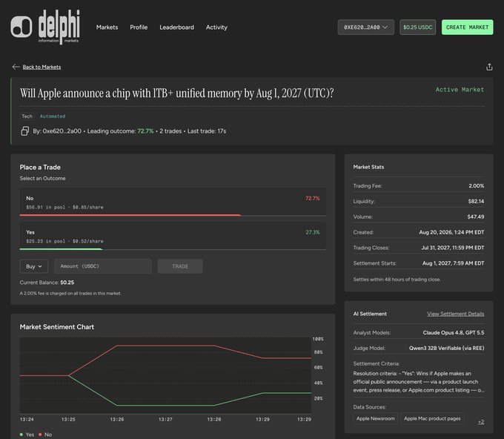Click the Liquidity $82.14 value

click(476, 201)
